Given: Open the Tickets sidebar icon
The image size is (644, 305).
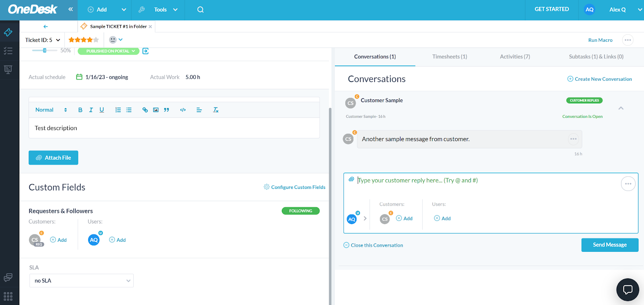Looking at the screenshot, I should click(x=8, y=32).
